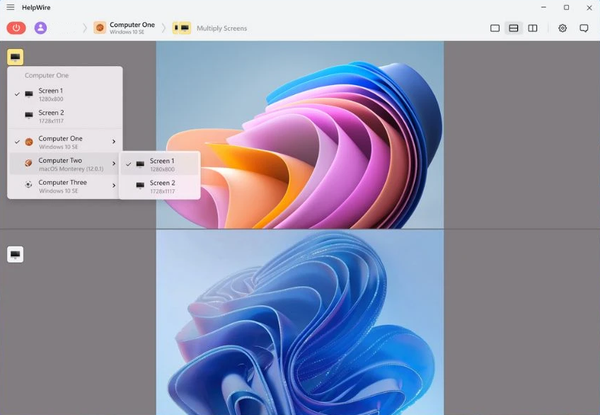
Task: Click the Computer Two football icon
Action: 28,163
